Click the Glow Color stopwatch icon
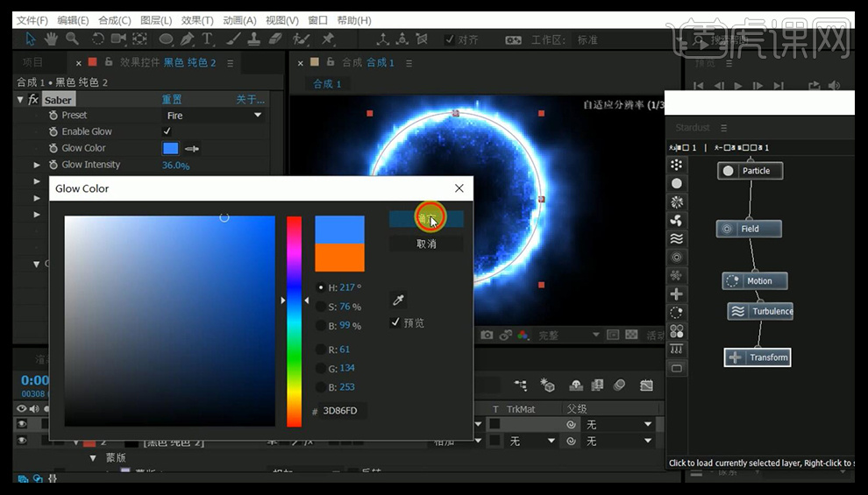Screen dimensions: 868x495 53,148
